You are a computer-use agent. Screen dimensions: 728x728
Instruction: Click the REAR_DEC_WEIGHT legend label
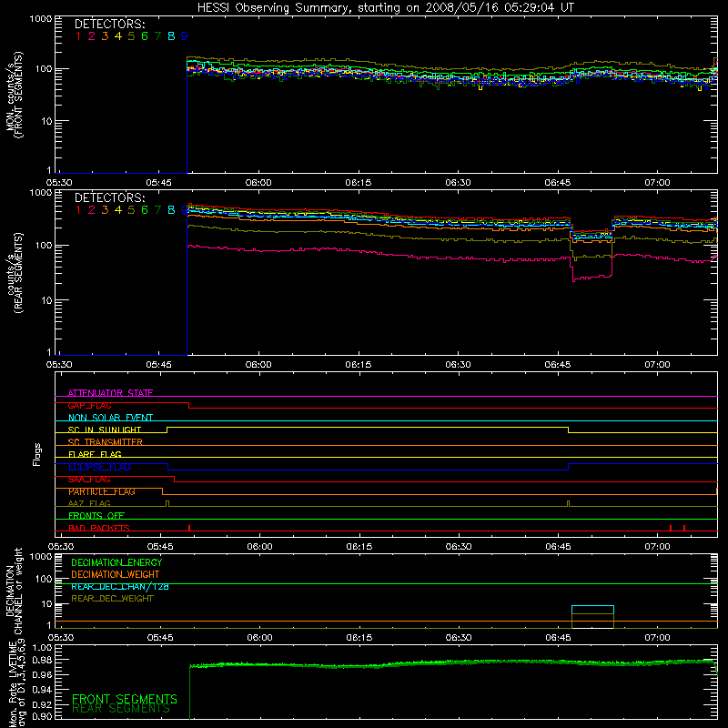pyautogui.click(x=112, y=599)
